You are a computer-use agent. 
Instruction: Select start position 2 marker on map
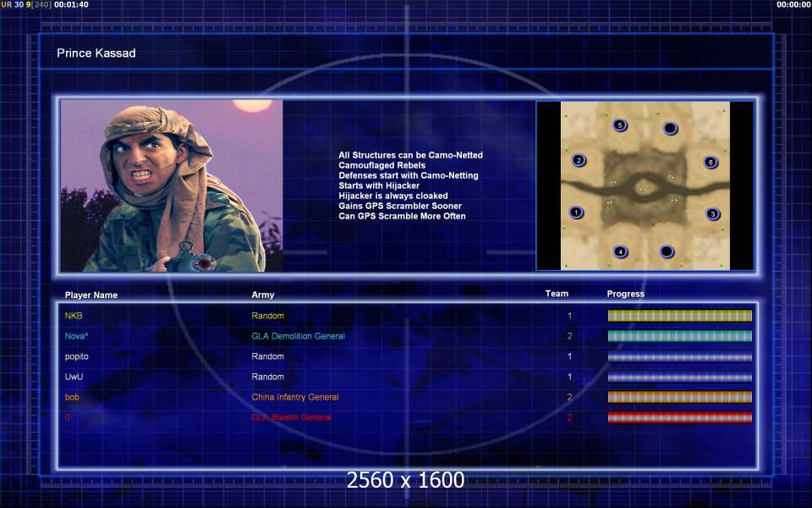pos(579,160)
